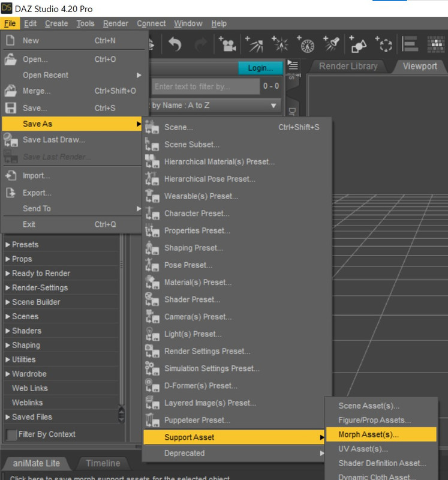Open the align tool icon in the toolbar
This screenshot has width=448, height=480.
pyautogui.click(x=410, y=44)
